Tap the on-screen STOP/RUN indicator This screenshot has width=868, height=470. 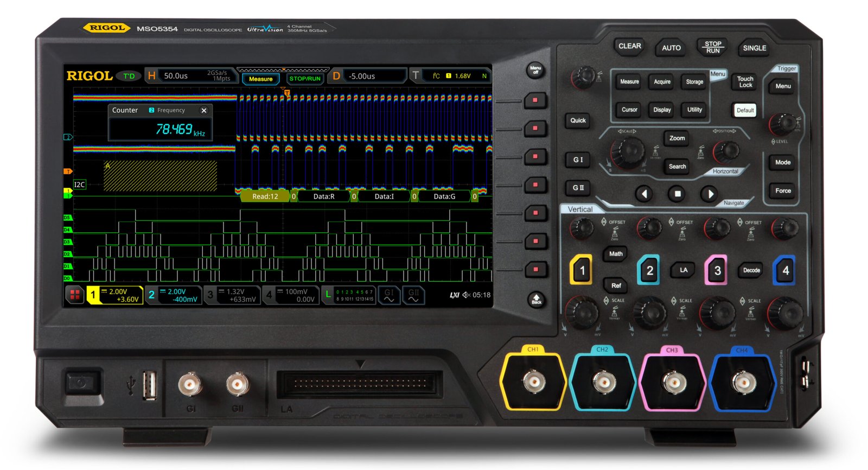coord(305,79)
